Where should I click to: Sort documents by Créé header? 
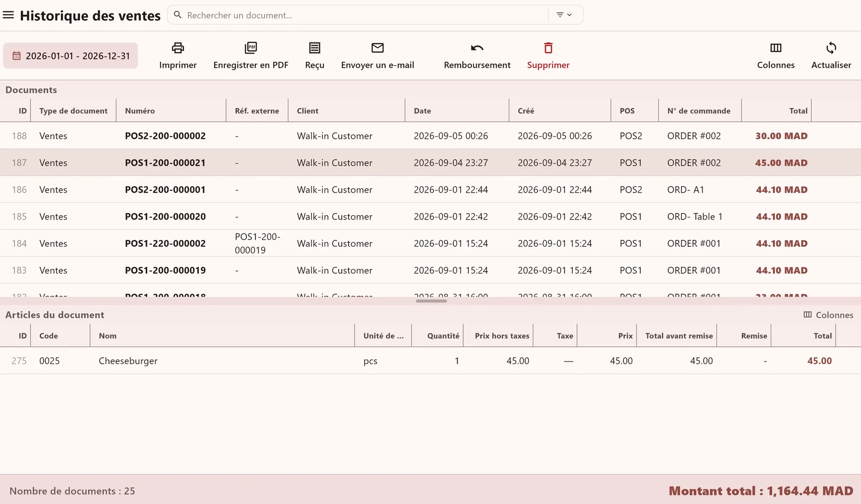coord(526,111)
